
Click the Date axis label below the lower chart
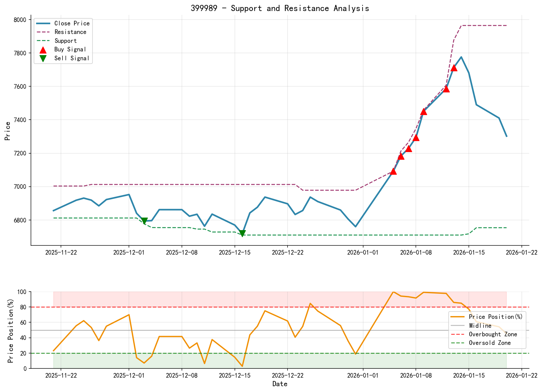point(280,383)
